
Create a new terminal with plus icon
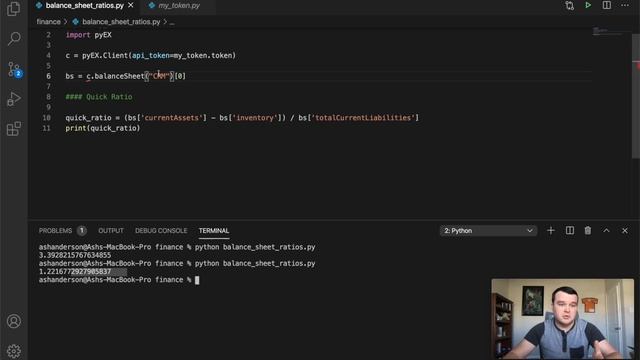[x=551, y=231]
